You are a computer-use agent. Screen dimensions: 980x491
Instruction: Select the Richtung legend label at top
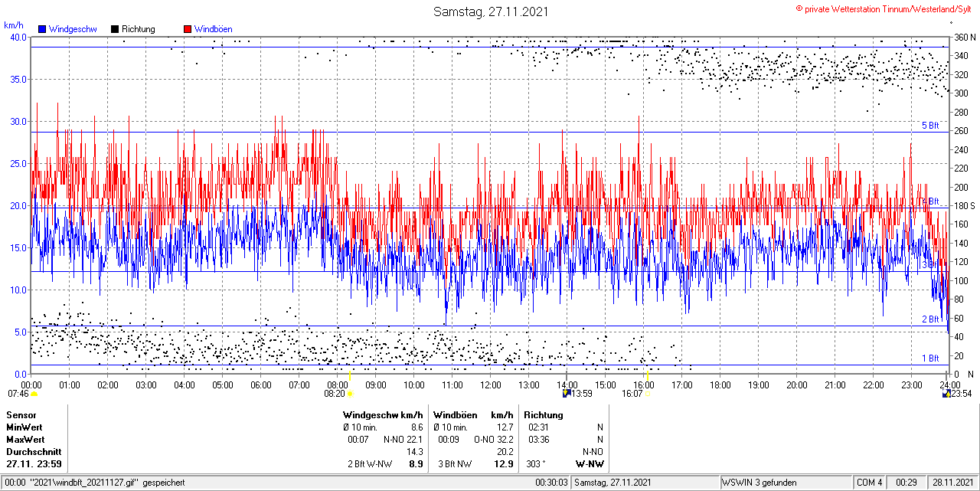click(139, 29)
